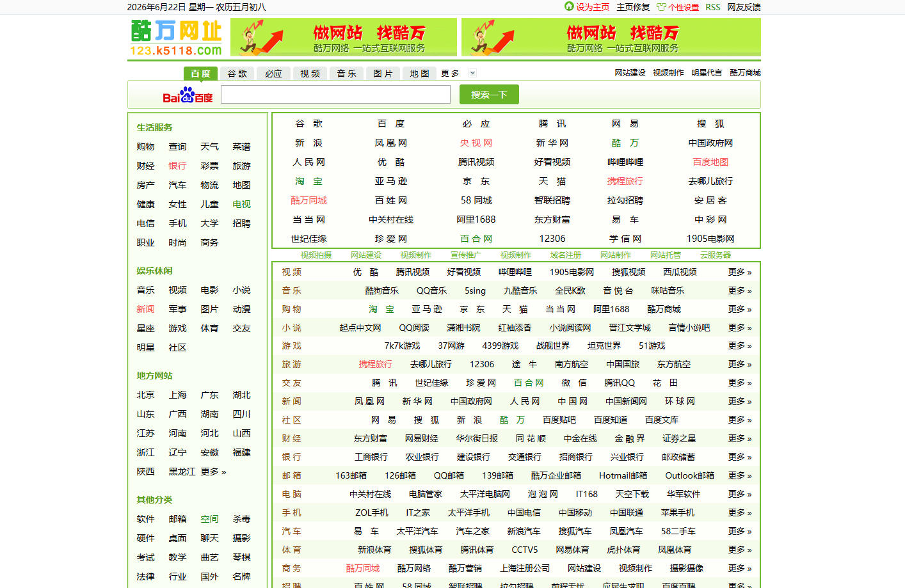Expand 更多 » in the 小说 row
Screen dimensions: 905x588
coord(740,328)
